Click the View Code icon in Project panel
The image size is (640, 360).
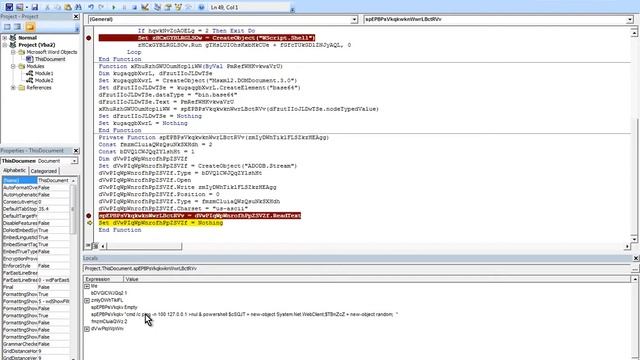click(7, 27)
